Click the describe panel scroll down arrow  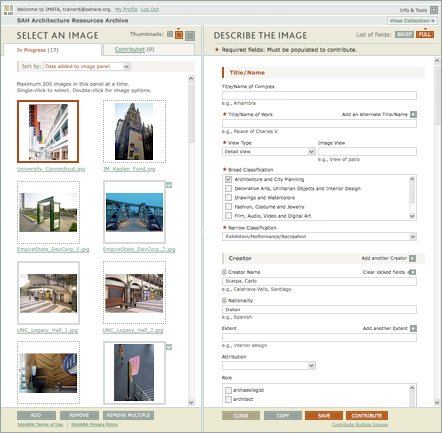437,402
